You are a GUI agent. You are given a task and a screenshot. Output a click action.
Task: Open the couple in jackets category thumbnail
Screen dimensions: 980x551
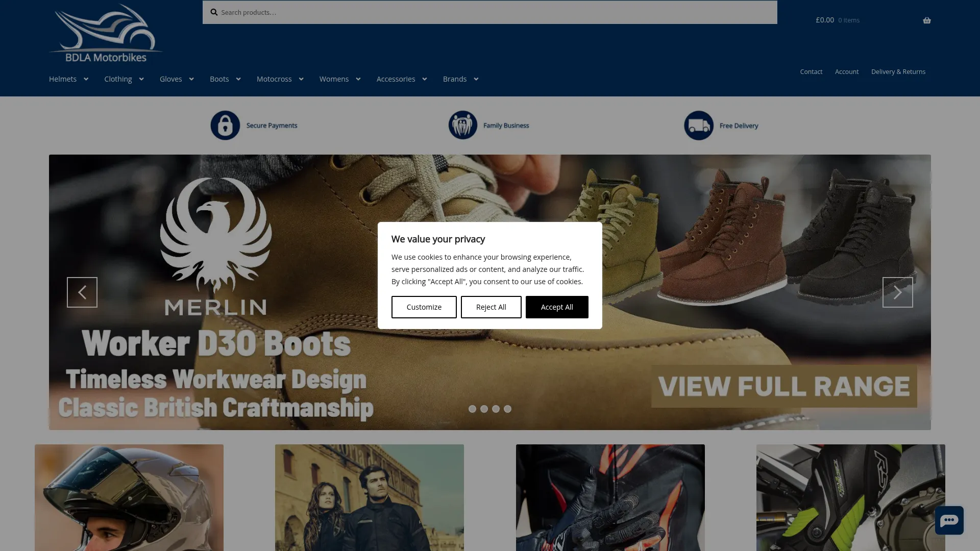coord(370,497)
